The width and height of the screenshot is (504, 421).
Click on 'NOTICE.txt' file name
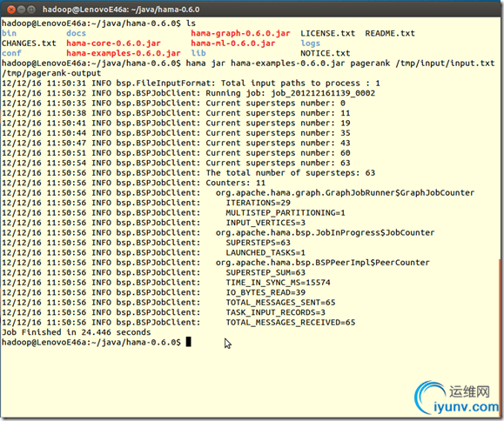(x=326, y=53)
